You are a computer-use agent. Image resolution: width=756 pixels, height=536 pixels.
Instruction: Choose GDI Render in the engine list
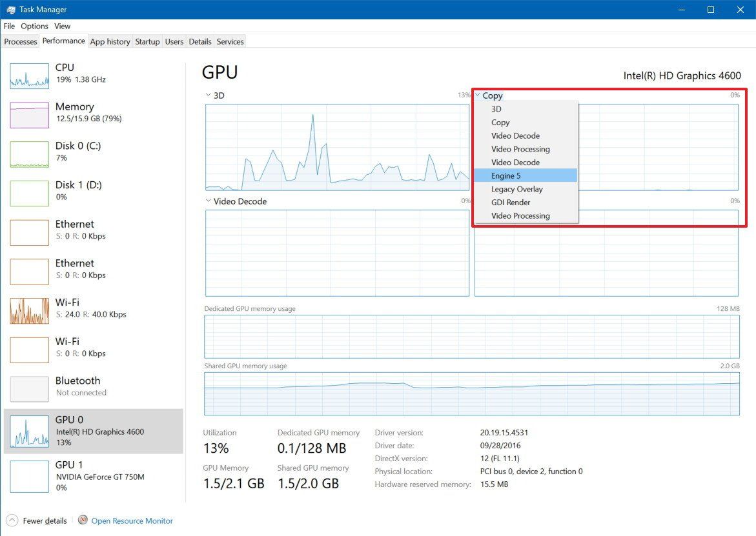pos(509,202)
